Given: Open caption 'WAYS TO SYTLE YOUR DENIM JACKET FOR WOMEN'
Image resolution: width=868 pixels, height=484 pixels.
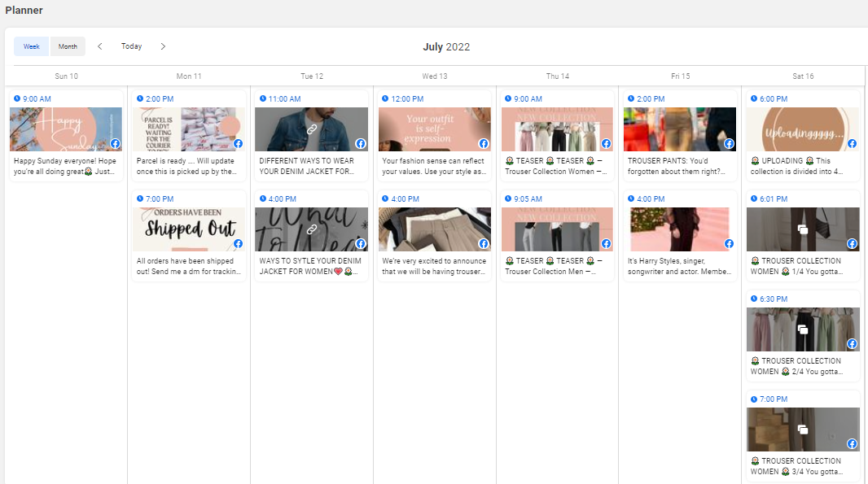Looking at the screenshot, I should pyautogui.click(x=310, y=266).
